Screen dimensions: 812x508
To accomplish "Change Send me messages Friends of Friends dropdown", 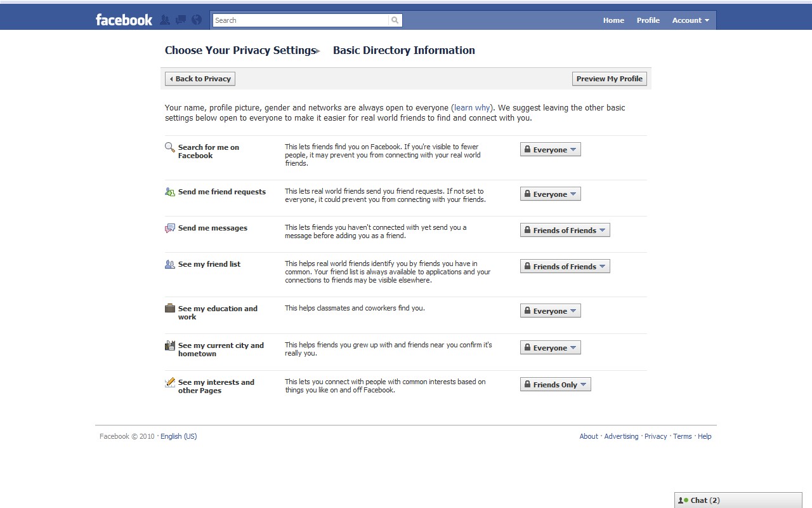I will point(565,231).
